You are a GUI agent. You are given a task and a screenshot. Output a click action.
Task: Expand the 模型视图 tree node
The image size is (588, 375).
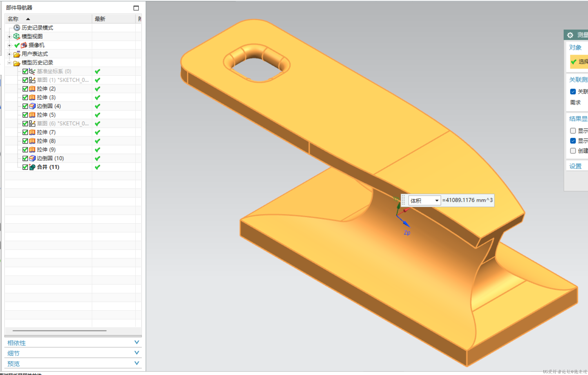pyautogui.click(x=9, y=37)
